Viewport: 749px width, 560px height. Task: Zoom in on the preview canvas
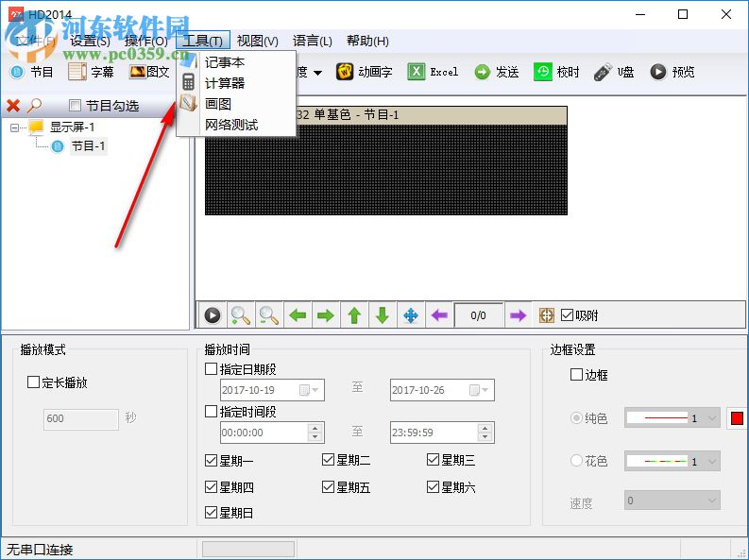tap(241, 315)
